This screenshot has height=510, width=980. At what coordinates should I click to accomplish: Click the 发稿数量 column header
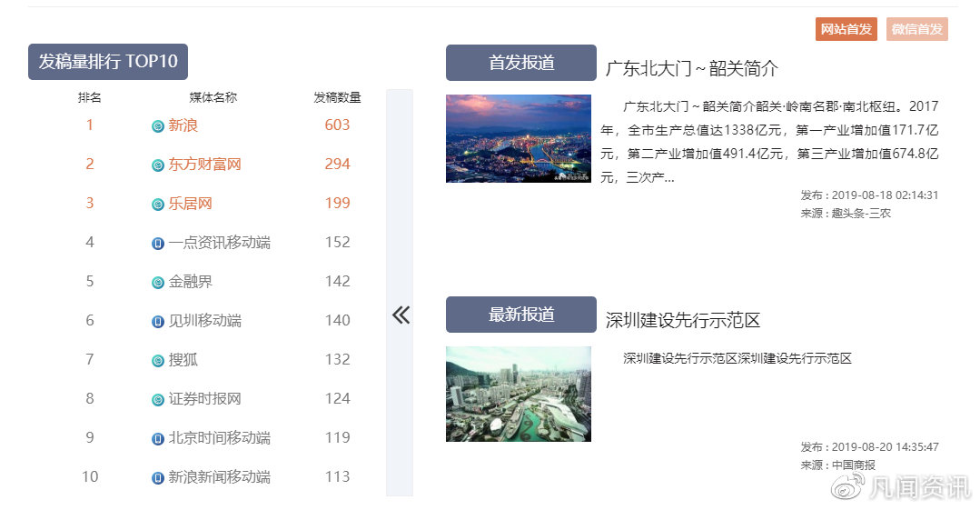coord(338,97)
